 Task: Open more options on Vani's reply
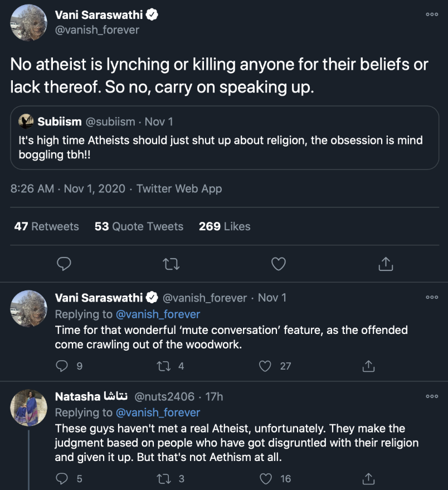432,297
